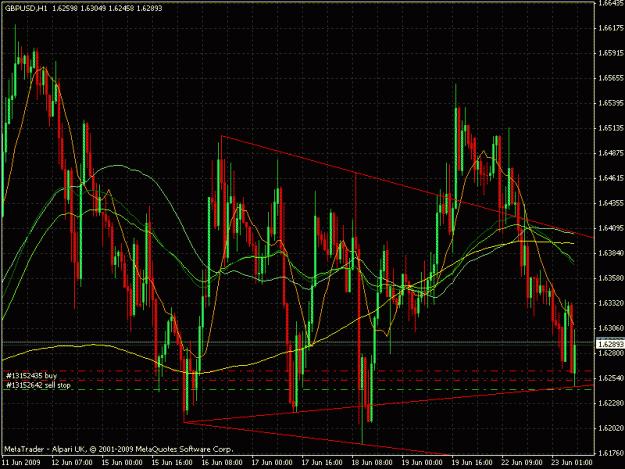Click the 1.64355 price axis label
The image size is (625, 469).
click(x=611, y=203)
